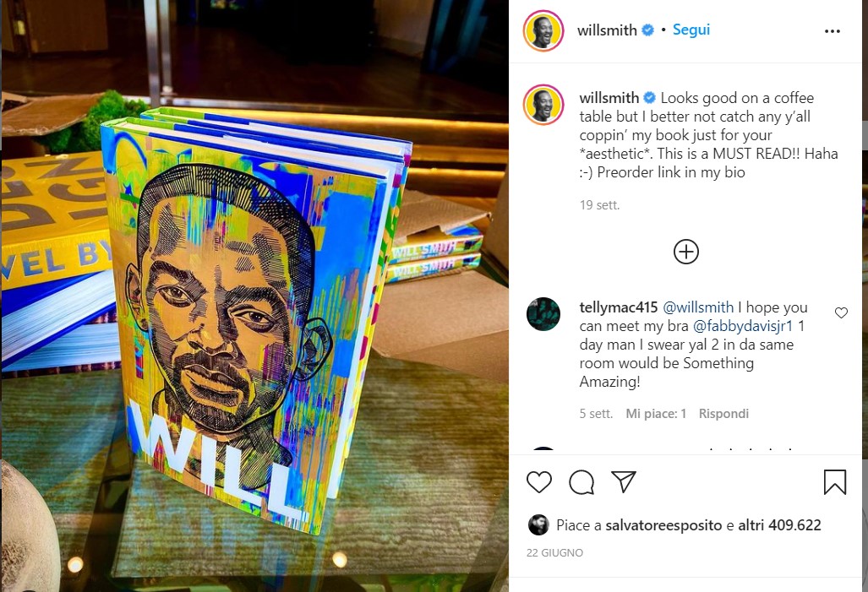
Task: Click the @willsmith mention in the comment
Action: [x=698, y=307]
